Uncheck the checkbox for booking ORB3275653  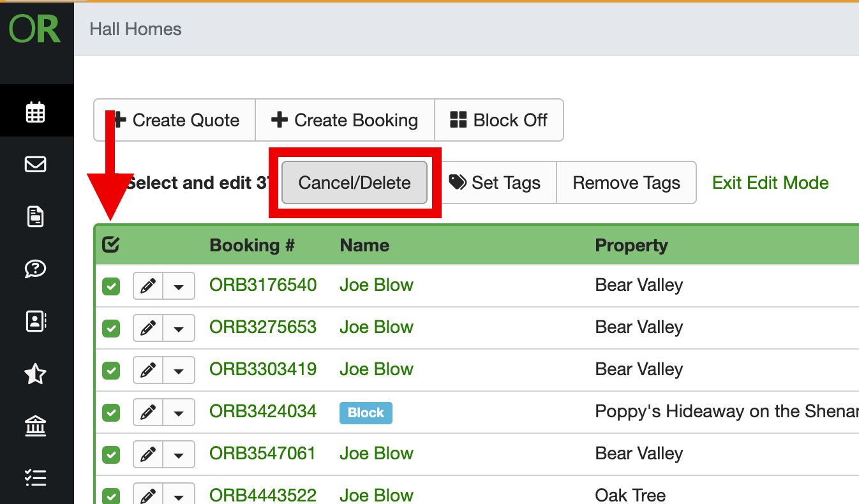tap(111, 328)
